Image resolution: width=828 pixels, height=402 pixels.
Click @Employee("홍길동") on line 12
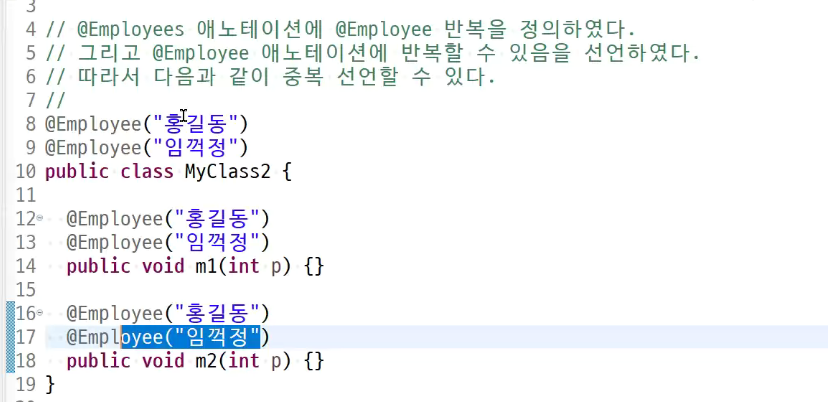[x=168, y=218]
